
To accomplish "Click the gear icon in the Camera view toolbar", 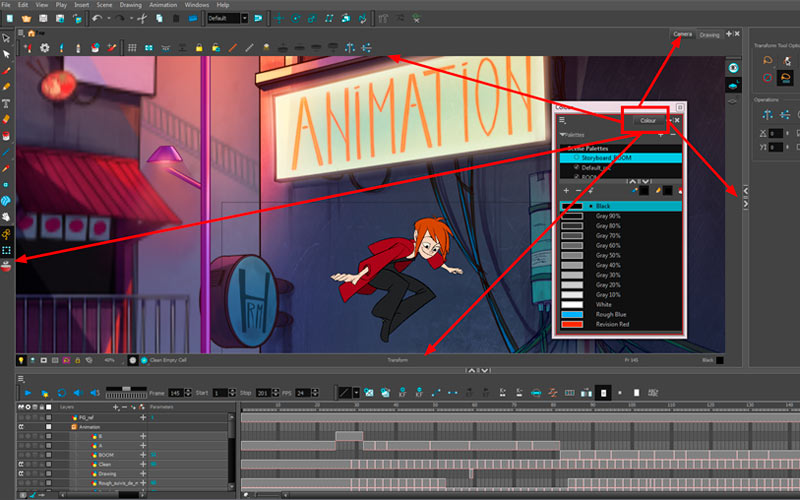I will click(45, 47).
